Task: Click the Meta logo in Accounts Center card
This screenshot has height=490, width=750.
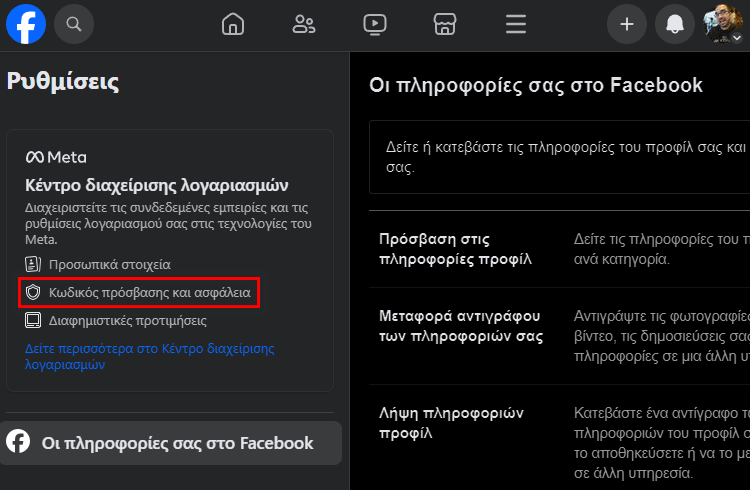Action: (x=56, y=157)
